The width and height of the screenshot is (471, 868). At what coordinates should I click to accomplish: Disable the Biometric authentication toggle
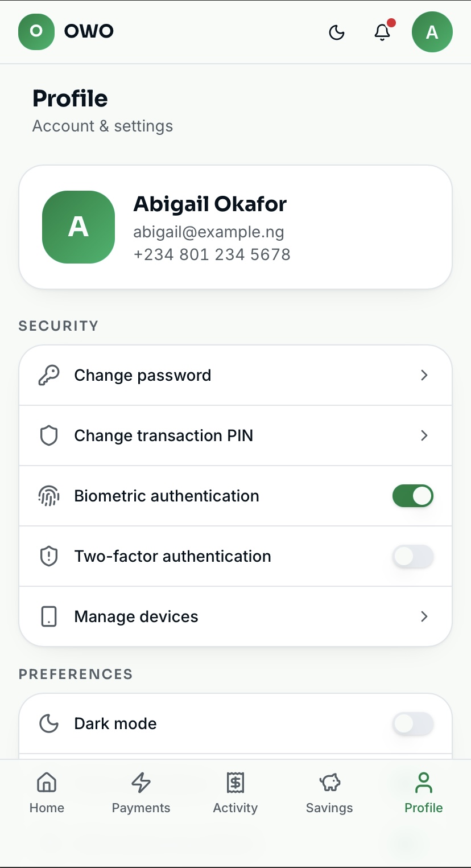click(413, 496)
